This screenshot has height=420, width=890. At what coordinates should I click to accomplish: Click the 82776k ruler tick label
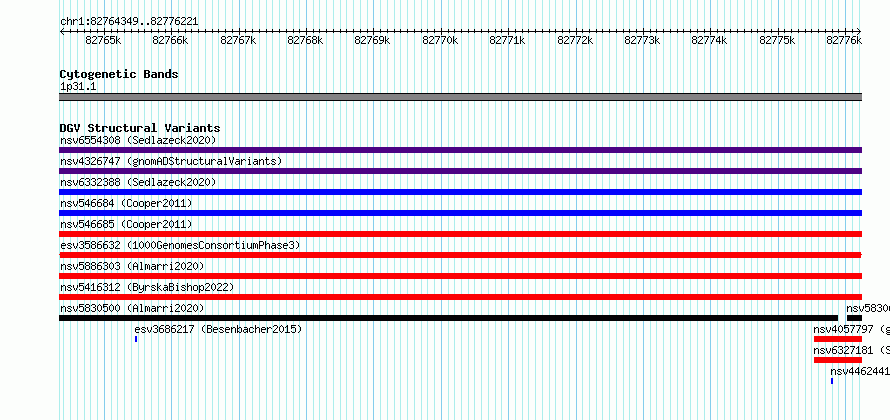click(844, 40)
